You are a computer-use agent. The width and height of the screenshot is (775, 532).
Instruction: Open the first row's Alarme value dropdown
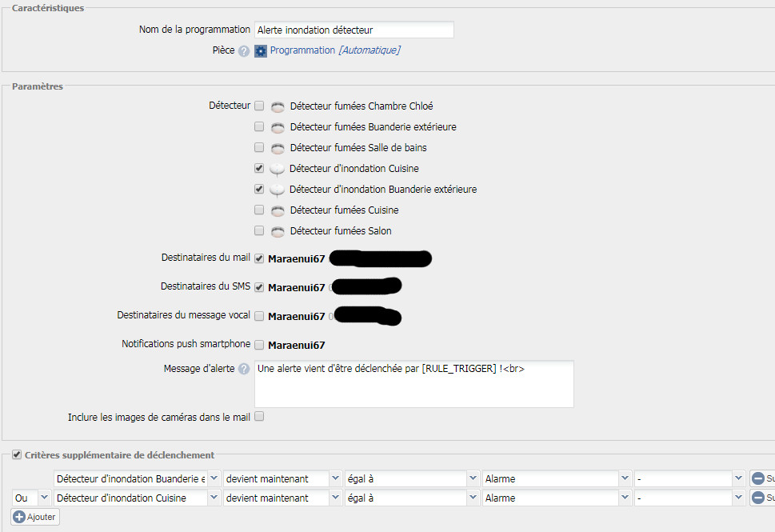(x=557, y=478)
